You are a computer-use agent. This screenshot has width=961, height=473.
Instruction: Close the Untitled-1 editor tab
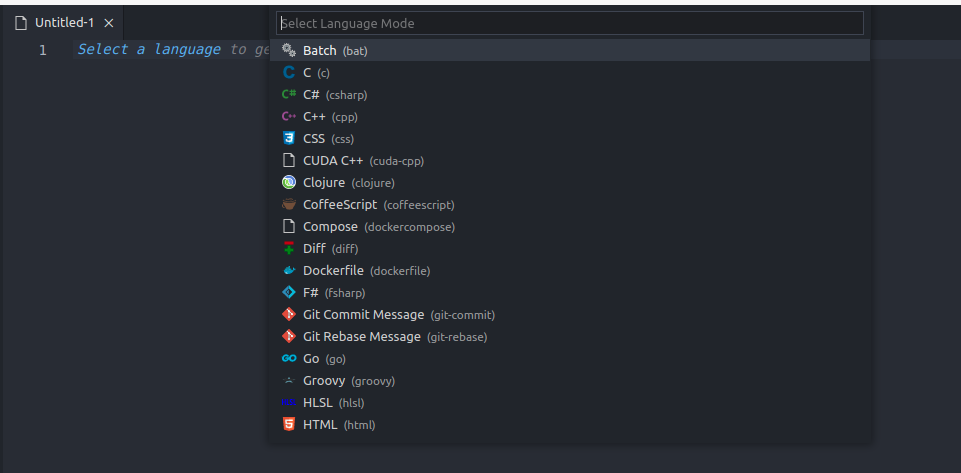point(109,23)
